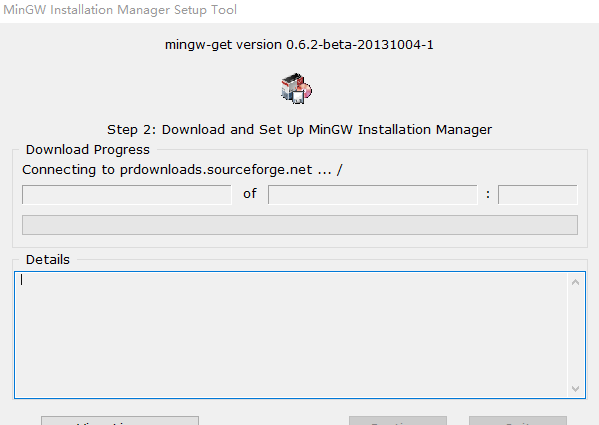Open the View Licence button
599x425 pixels.
(120, 421)
